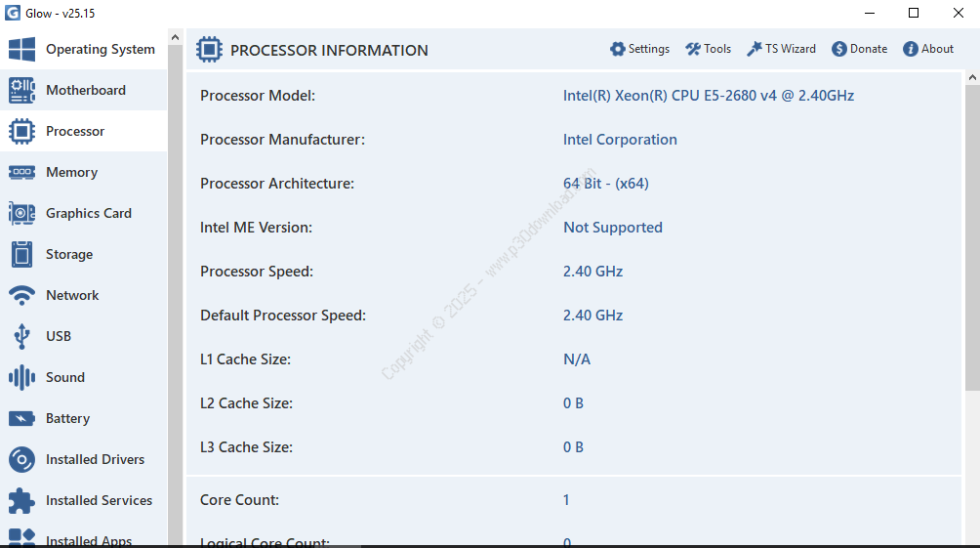980x548 pixels.
Task: Launch the TS Wizard
Action: click(x=782, y=49)
